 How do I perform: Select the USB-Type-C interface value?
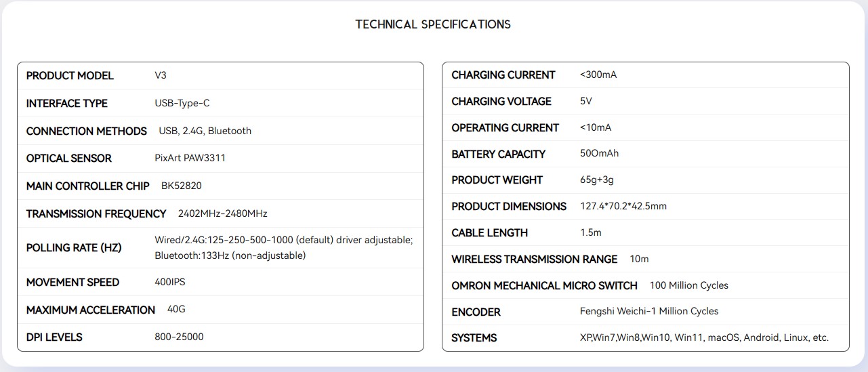click(182, 103)
